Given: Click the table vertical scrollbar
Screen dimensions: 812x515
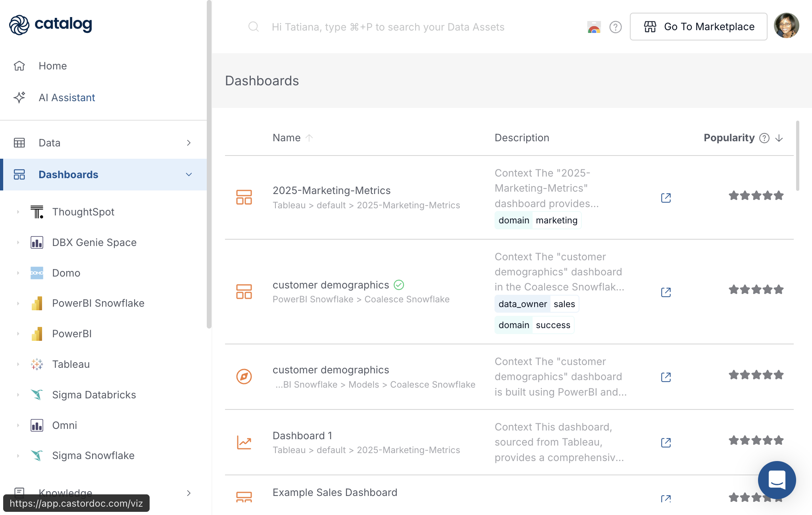Looking at the screenshot, I should (797, 156).
